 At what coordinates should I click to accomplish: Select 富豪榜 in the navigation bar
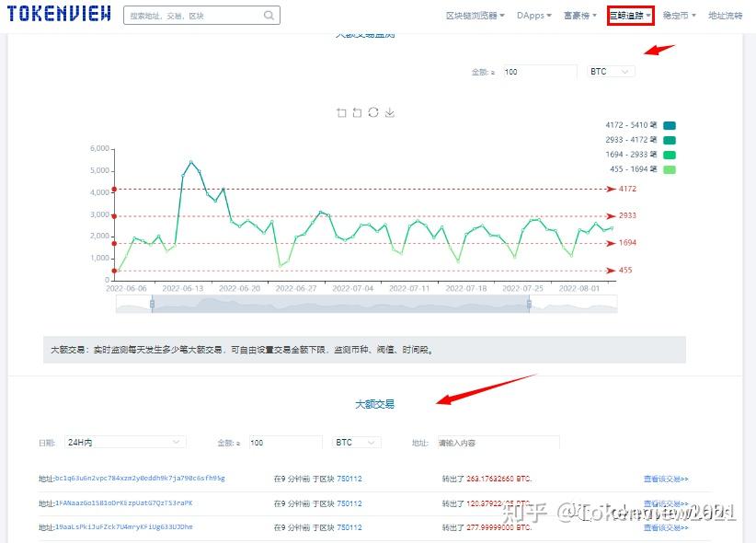tap(579, 15)
